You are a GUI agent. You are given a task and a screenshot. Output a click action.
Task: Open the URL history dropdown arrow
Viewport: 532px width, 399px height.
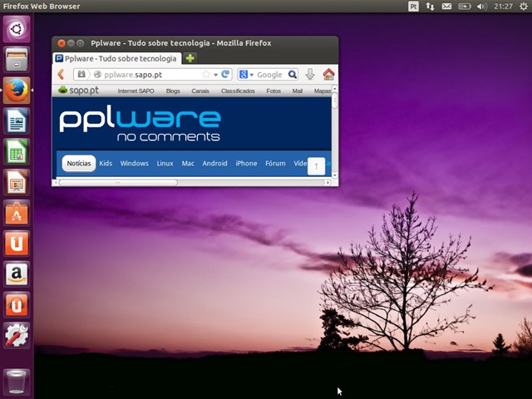click(216, 75)
